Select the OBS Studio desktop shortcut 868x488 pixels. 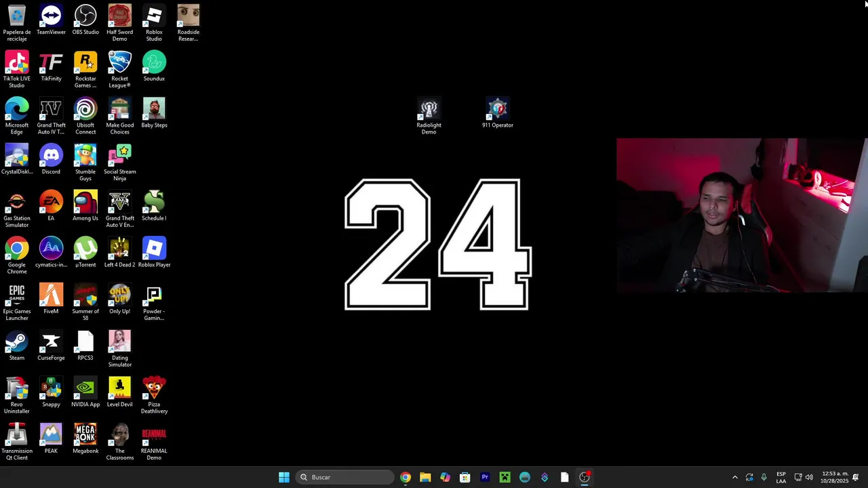[85, 20]
